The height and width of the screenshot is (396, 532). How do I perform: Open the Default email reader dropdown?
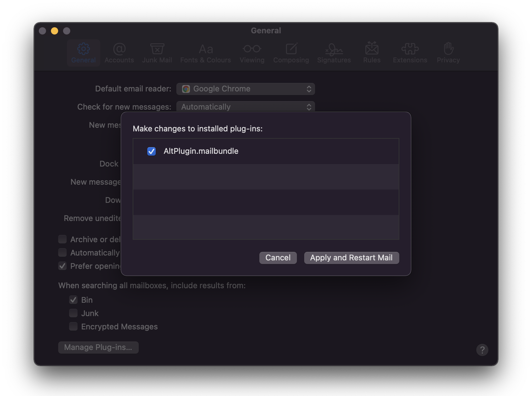246,89
